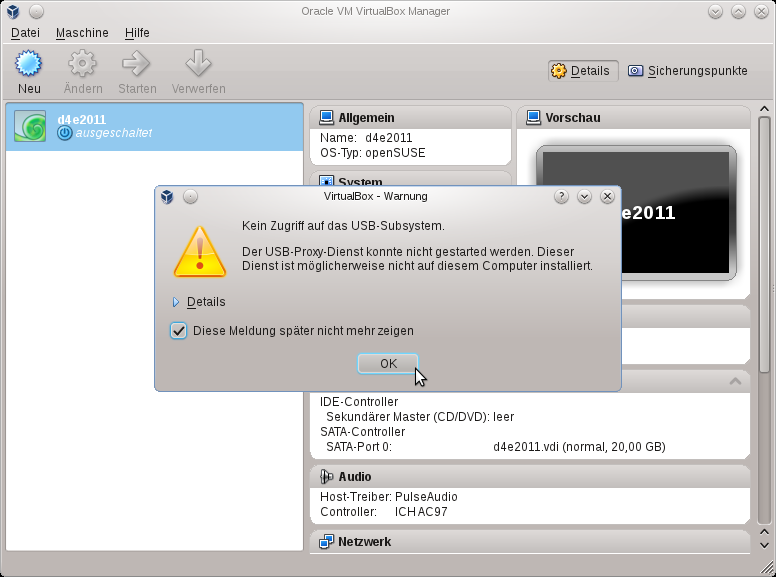
Task: Click the 'IDE-Controller' text
Action: (359, 402)
